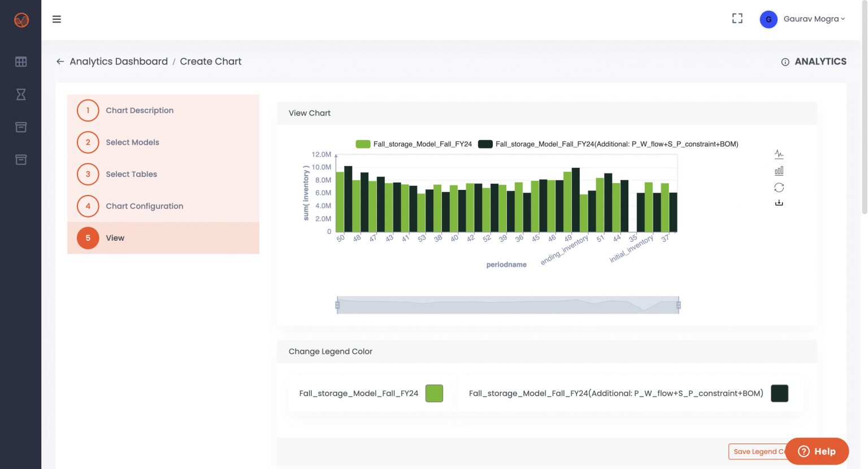Open the first archive icon in sidebar
This screenshot has width=868, height=469.
point(20,127)
